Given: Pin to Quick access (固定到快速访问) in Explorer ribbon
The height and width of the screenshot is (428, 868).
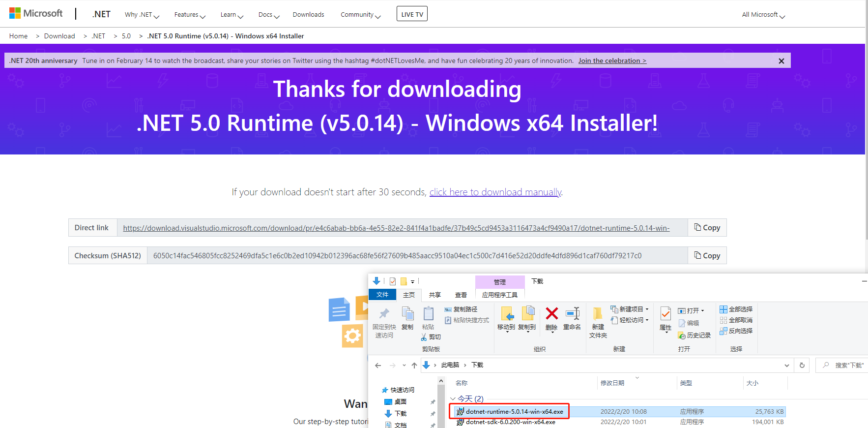Looking at the screenshot, I should point(384,322).
